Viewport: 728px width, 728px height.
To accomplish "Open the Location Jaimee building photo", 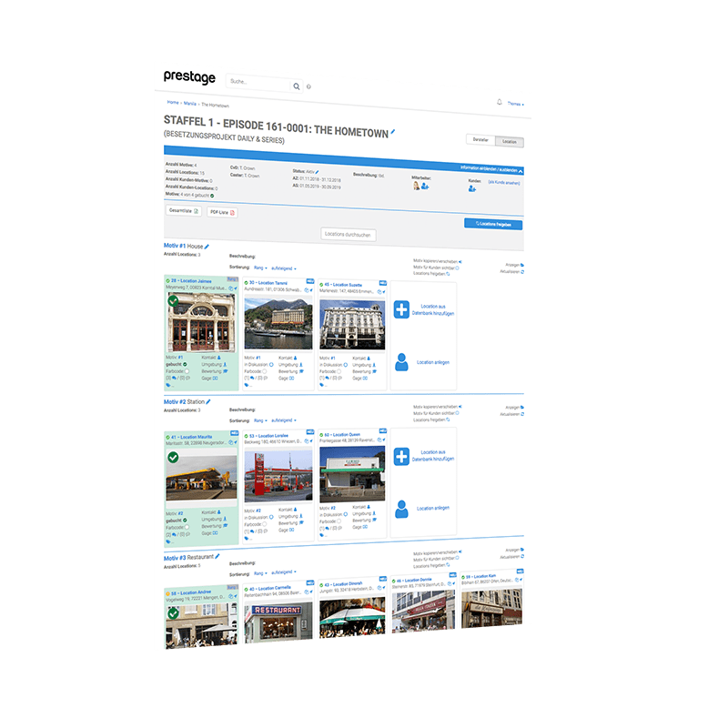I will coord(201,322).
